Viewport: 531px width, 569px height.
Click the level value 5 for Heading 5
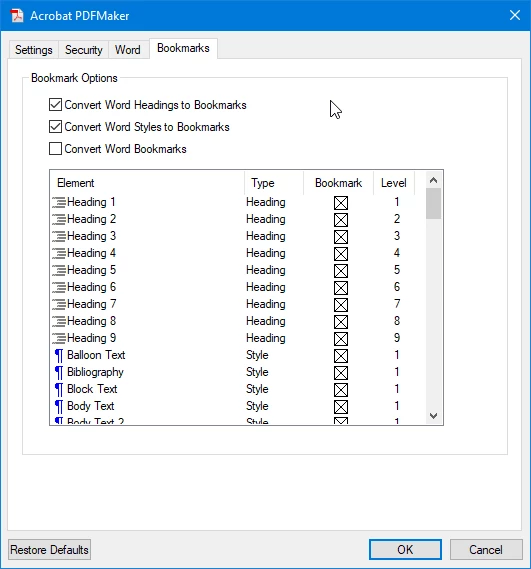pos(397,270)
